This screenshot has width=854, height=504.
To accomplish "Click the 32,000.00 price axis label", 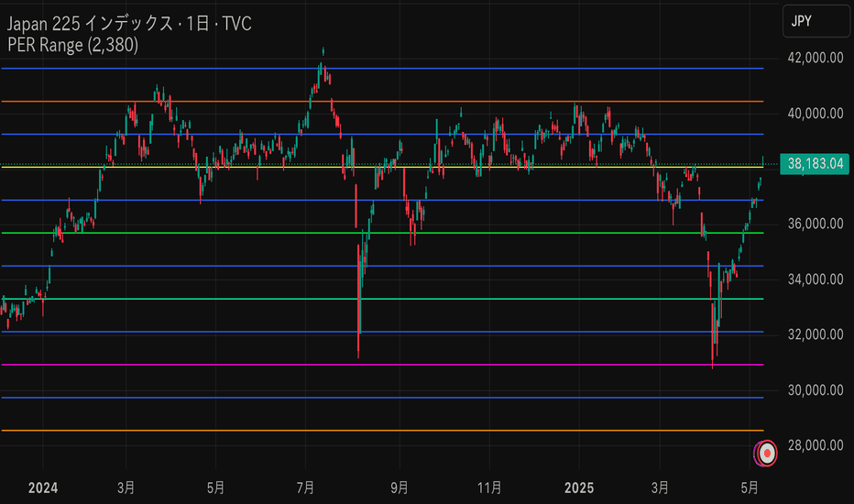I will click(816, 334).
